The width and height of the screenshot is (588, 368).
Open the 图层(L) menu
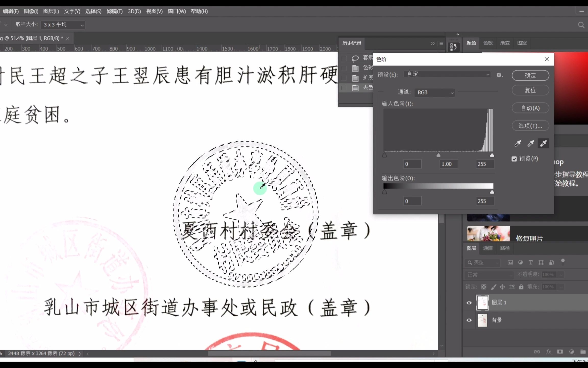[51, 11]
